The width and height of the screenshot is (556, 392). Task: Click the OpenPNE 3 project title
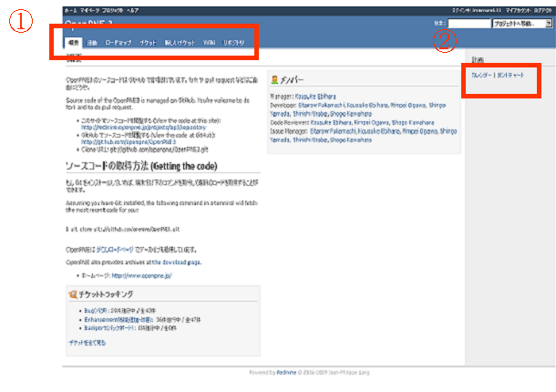[88, 23]
